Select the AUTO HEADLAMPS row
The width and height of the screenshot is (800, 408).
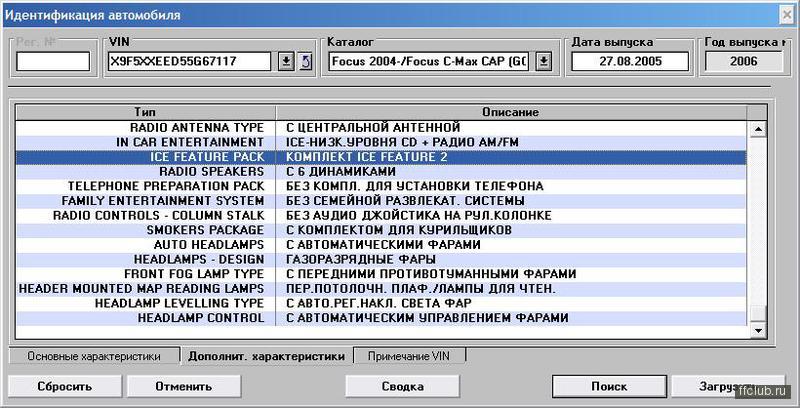point(381,245)
